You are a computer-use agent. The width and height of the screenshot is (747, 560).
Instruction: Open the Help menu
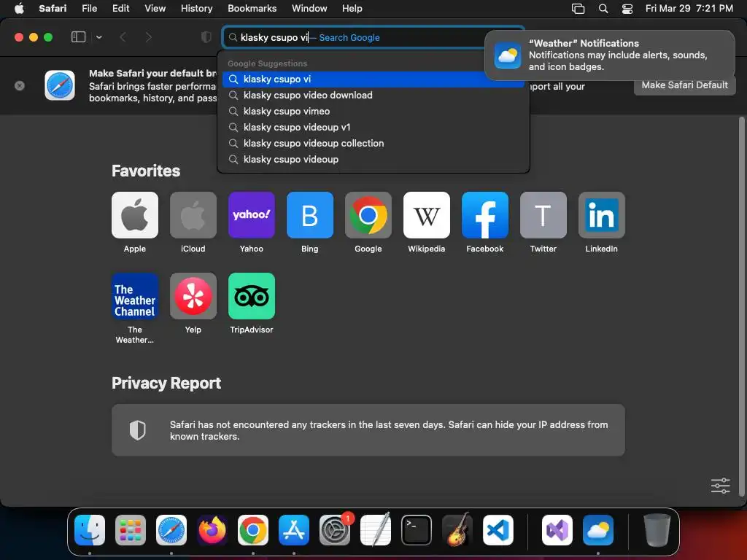point(352,9)
